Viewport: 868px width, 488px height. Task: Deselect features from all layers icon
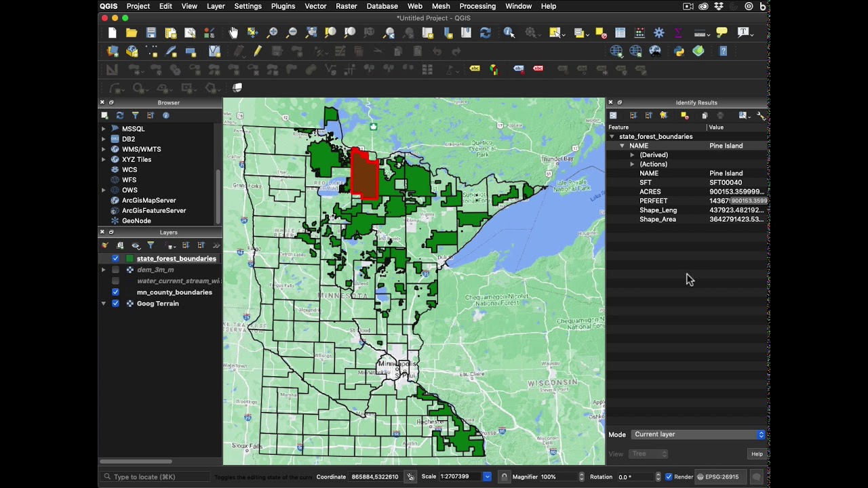point(601,33)
